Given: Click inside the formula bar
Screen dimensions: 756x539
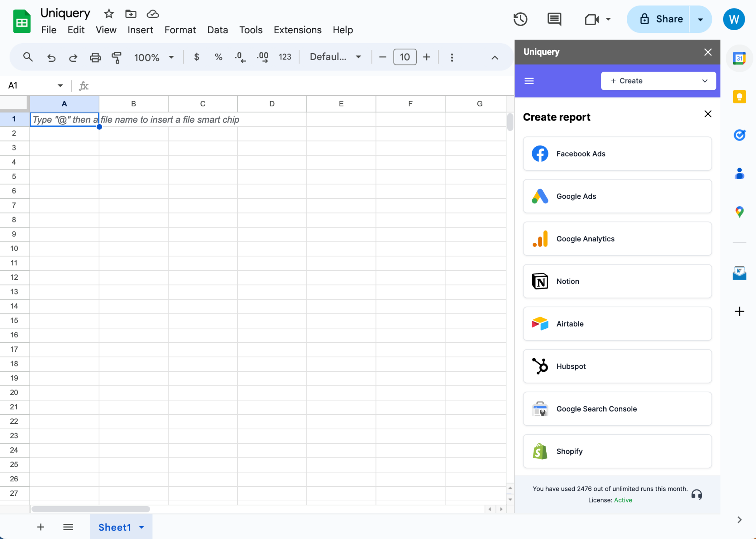Looking at the screenshot, I should click(258, 85).
